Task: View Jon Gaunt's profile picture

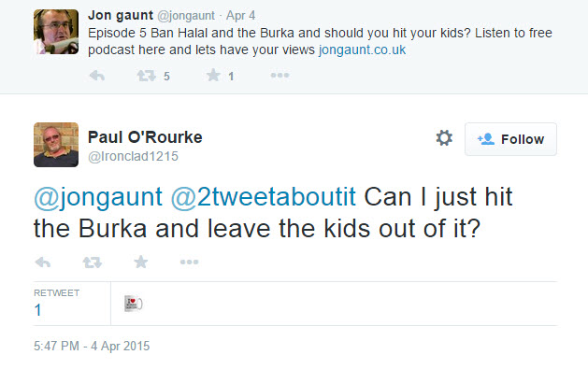Action: [x=56, y=33]
